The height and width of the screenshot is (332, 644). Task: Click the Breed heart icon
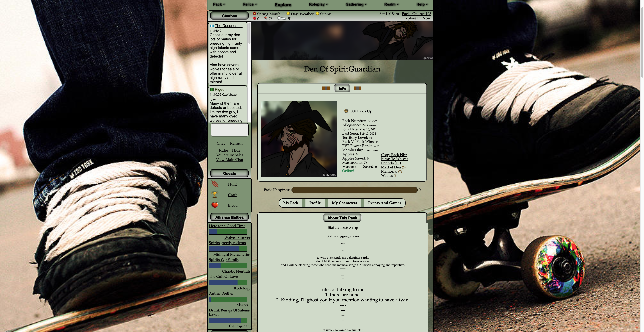coord(215,205)
